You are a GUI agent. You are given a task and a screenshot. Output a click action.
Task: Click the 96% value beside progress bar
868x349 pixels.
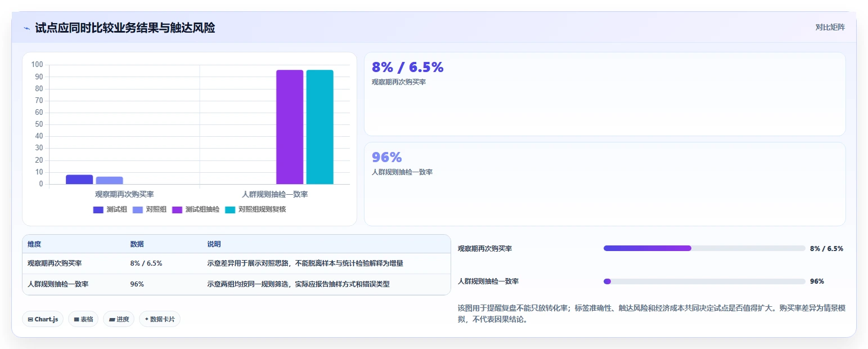[x=817, y=281]
